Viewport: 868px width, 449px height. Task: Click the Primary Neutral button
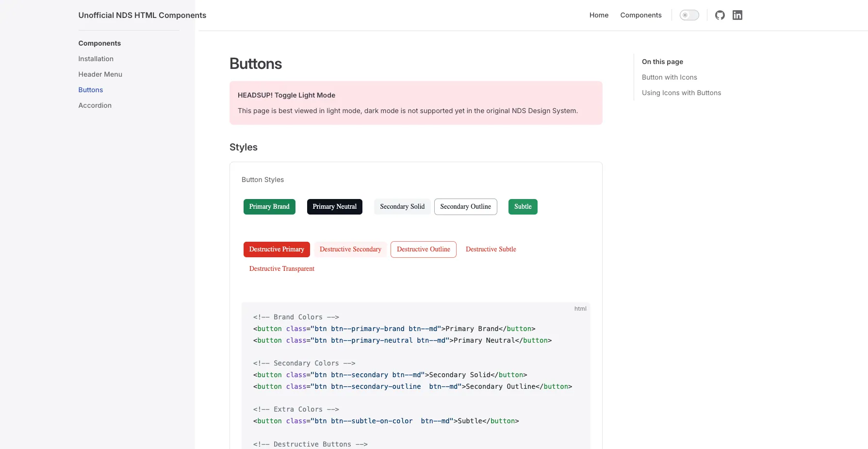pyautogui.click(x=335, y=207)
